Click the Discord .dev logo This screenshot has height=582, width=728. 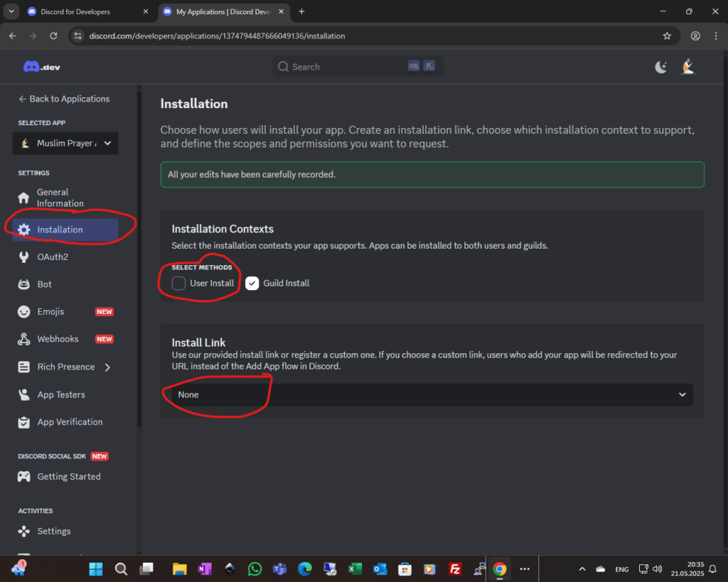click(x=42, y=68)
